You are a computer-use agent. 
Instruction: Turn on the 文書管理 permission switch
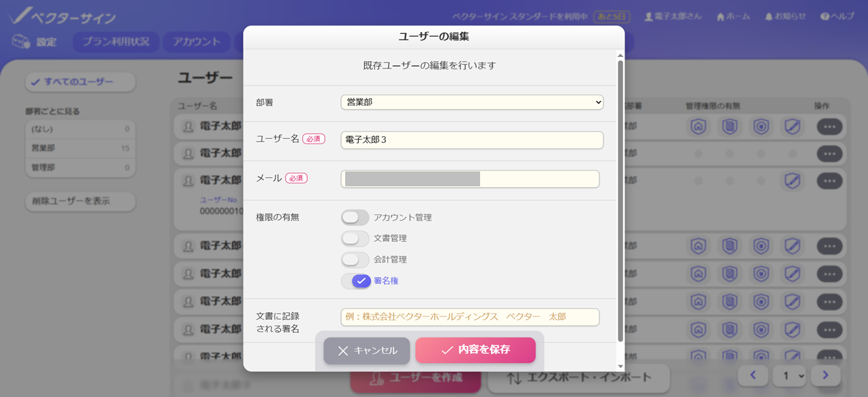[355, 238]
